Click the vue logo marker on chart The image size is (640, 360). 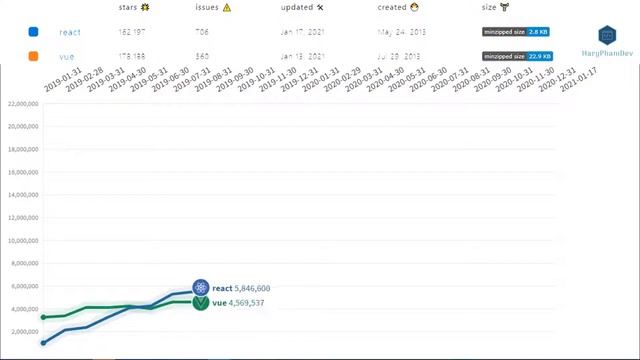coord(201,302)
